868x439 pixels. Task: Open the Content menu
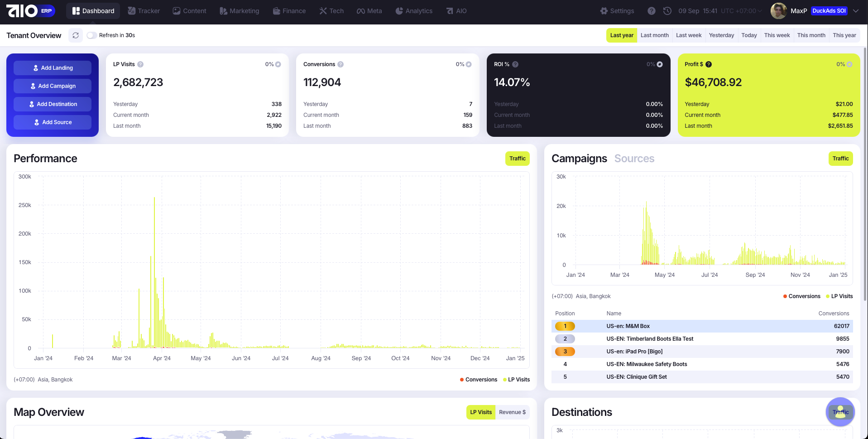coord(189,11)
